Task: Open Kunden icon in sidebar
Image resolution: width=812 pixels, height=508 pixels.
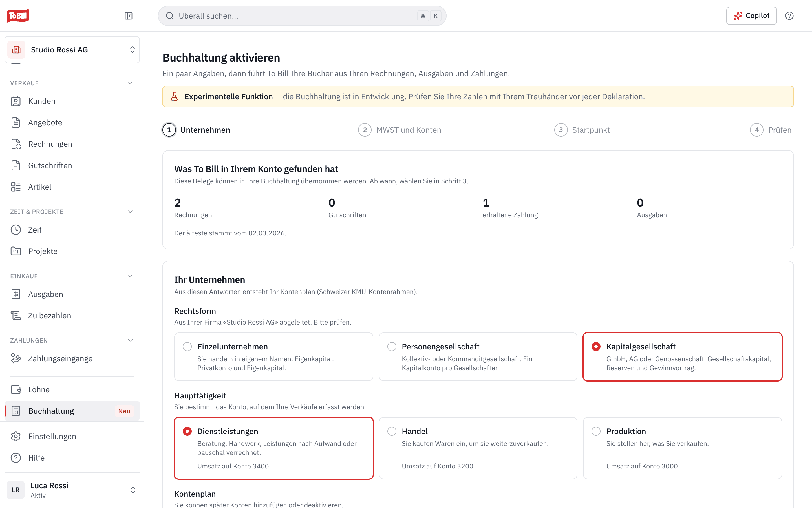Action: (x=16, y=101)
